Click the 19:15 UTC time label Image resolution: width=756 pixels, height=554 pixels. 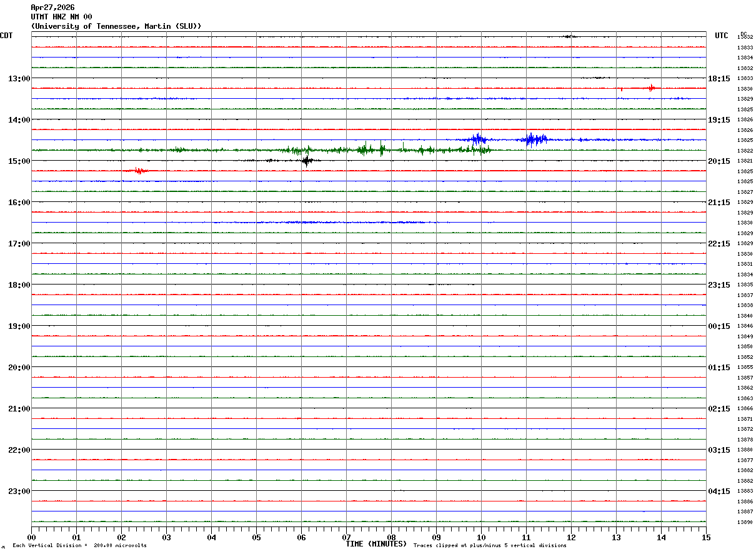point(719,119)
